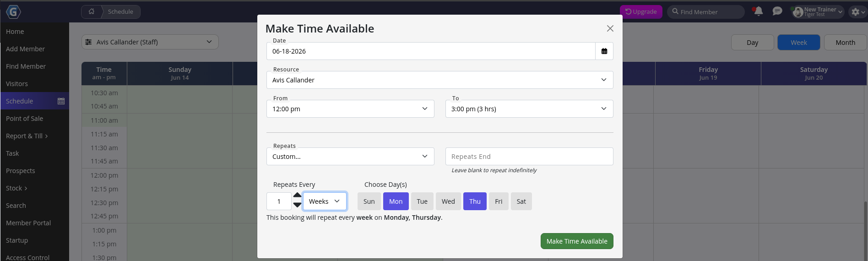The image size is (868, 261).
Task: Click the Repeats End field
Action: click(x=529, y=157)
